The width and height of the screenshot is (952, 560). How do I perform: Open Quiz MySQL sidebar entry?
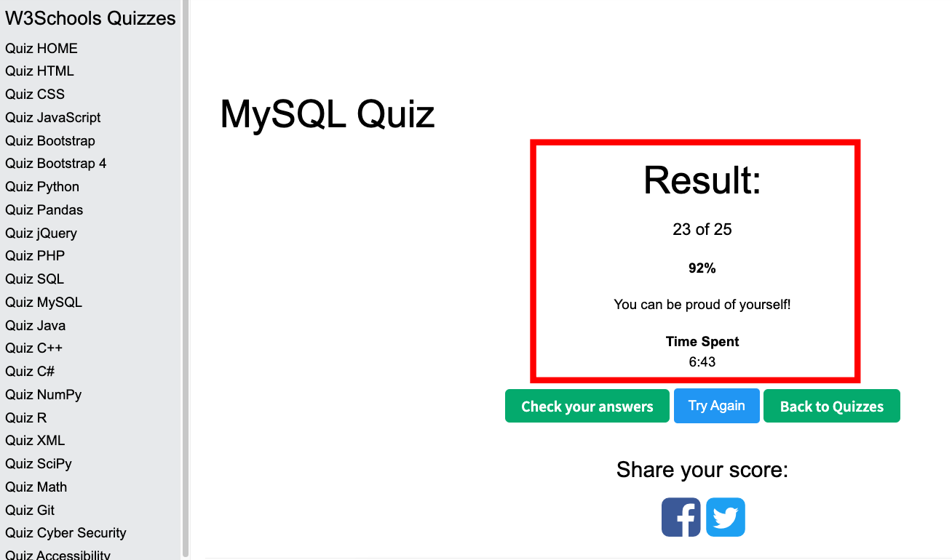tap(44, 302)
